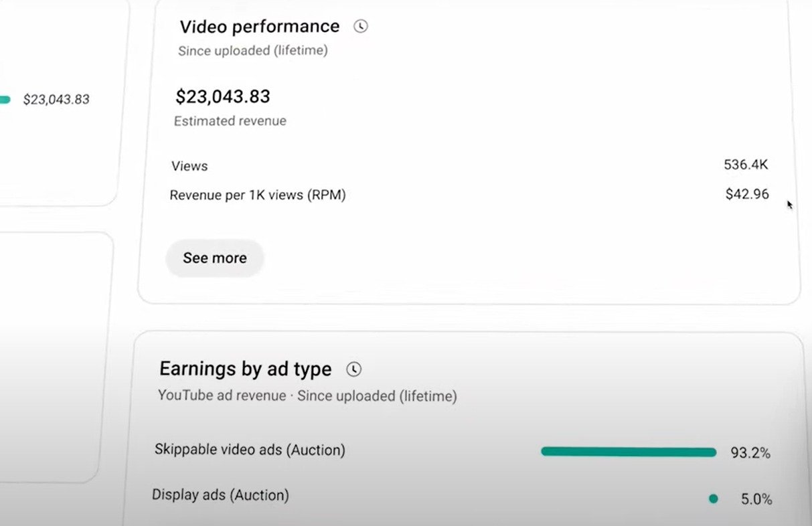Open the See more button
Image resolution: width=812 pixels, height=526 pixels.
coord(215,258)
